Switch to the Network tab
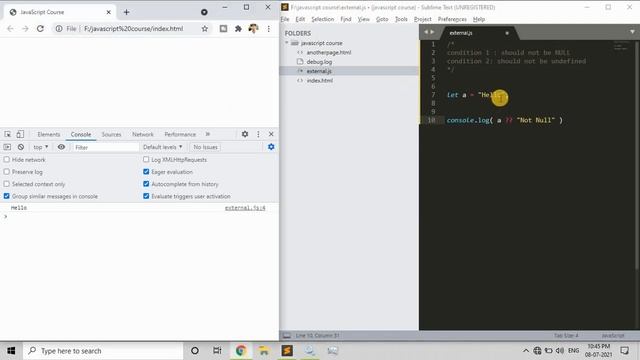Viewport: 640px width, 360px height. [143, 134]
